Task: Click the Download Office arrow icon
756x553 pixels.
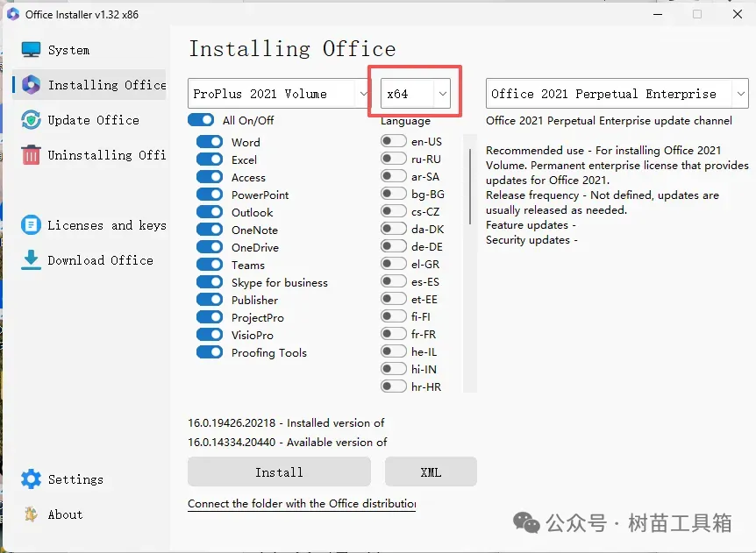Action: pyautogui.click(x=31, y=260)
